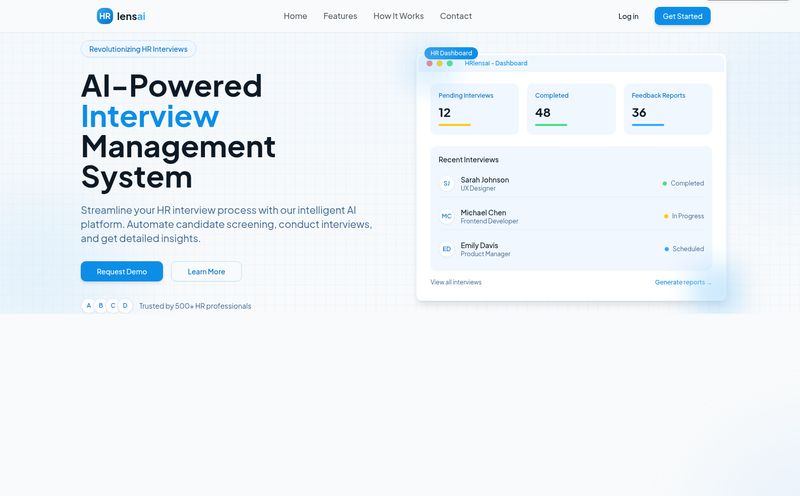
Task: Open the Pending Interviews card
Action: (x=474, y=109)
